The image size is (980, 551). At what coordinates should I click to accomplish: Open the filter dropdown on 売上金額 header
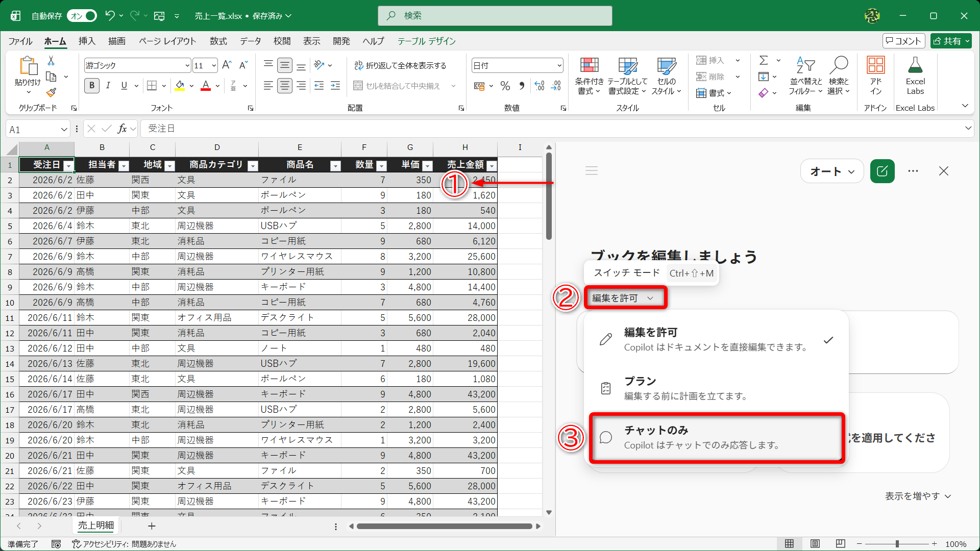pyautogui.click(x=492, y=165)
